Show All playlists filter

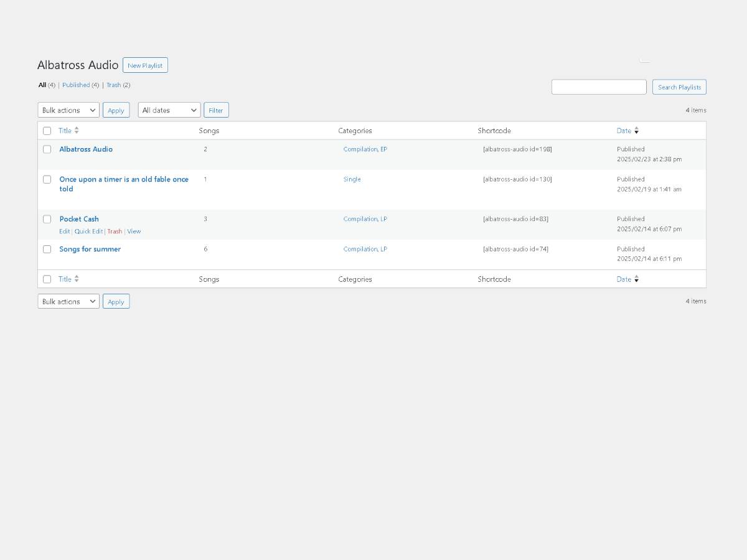(42, 85)
